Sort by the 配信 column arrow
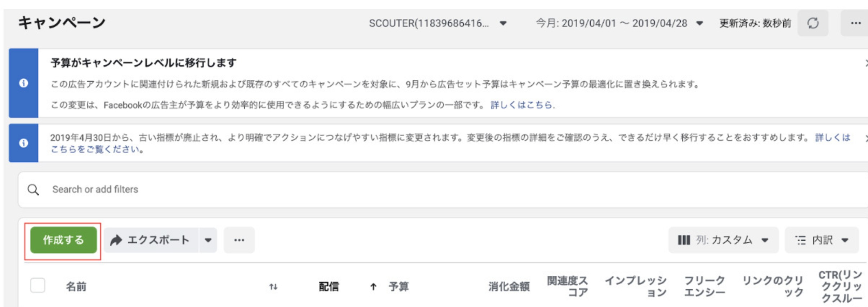868x307 pixels. (373, 286)
